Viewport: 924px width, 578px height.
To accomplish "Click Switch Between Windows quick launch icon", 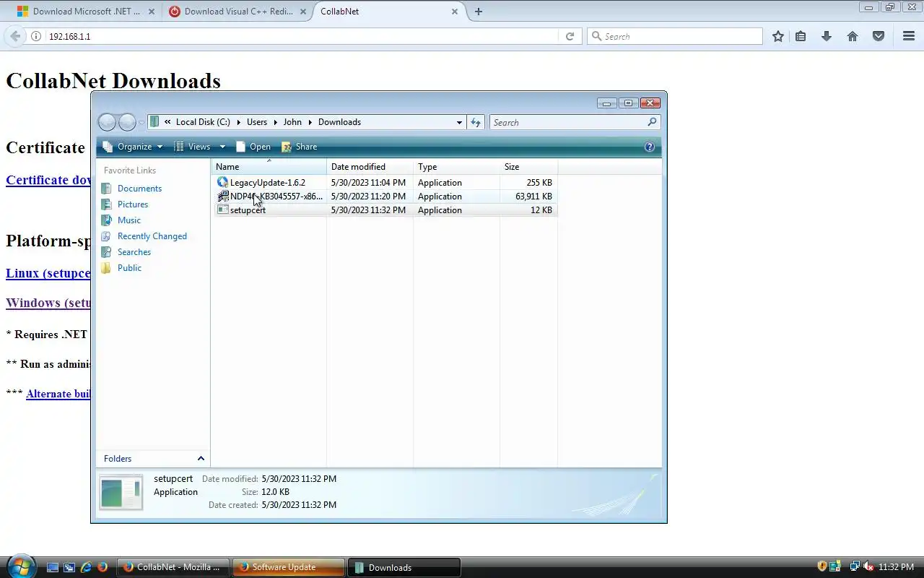I will tap(69, 567).
